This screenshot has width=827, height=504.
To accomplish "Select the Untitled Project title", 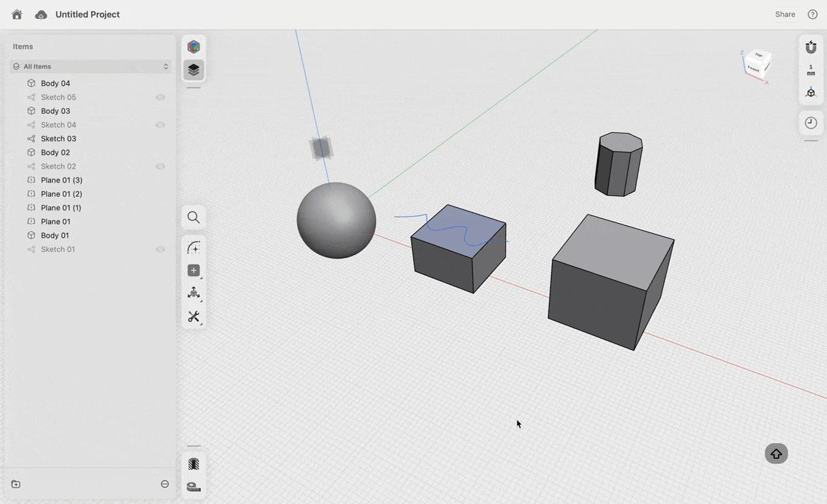I will tap(88, 14).
